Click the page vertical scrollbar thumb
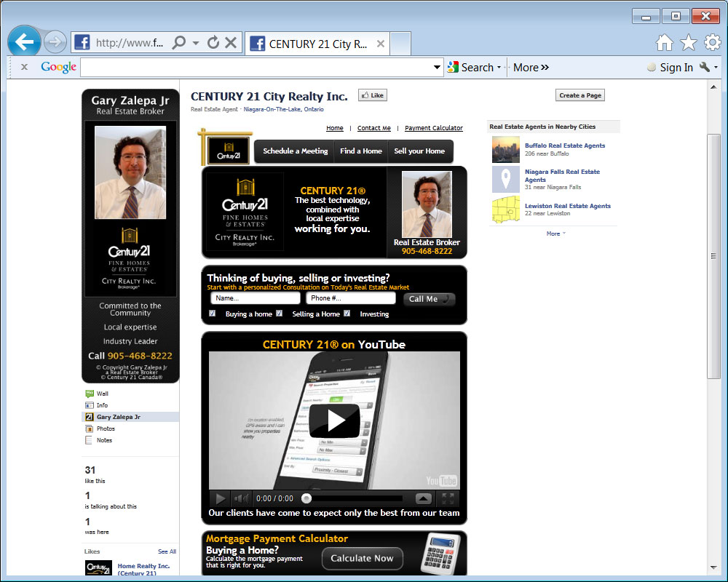The width and height of the screenshot is (728, 582). point(713,256)
